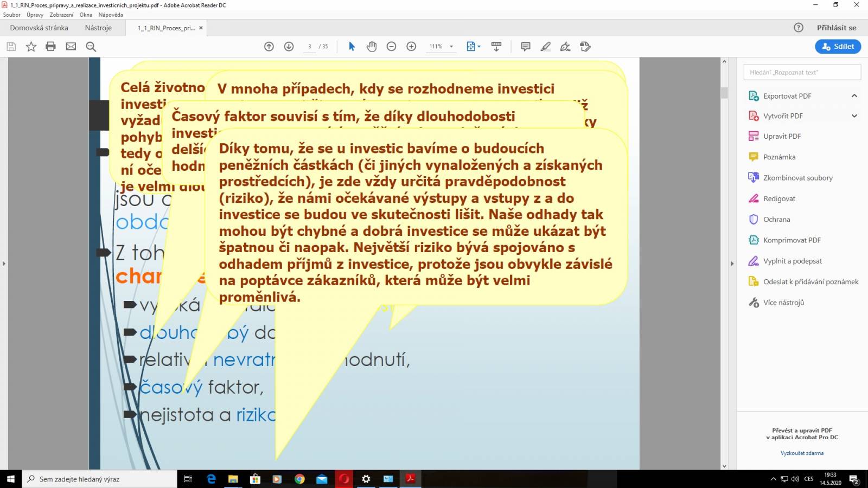
Task: Open the notification center icon
Action: [854, 479]
